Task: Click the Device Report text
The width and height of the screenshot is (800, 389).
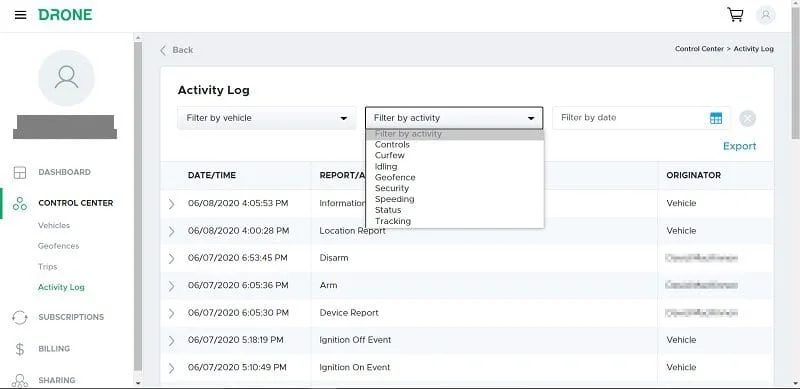Action: click(349, 312)
